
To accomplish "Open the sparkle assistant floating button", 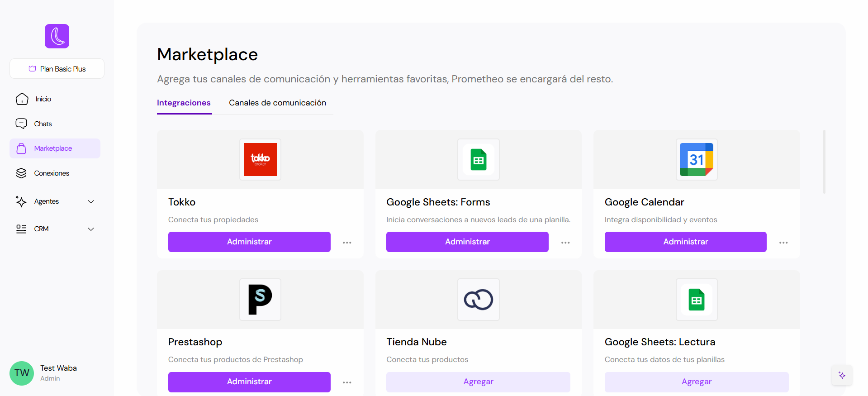I will click(842, 375).
